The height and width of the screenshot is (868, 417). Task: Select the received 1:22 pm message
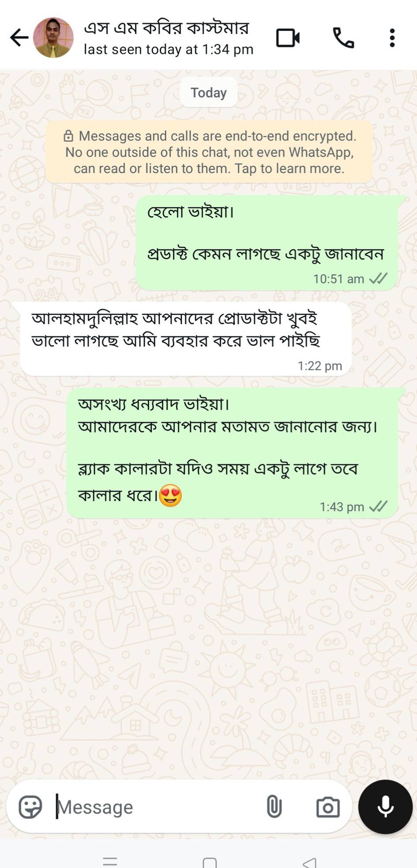tap(185, 339)
